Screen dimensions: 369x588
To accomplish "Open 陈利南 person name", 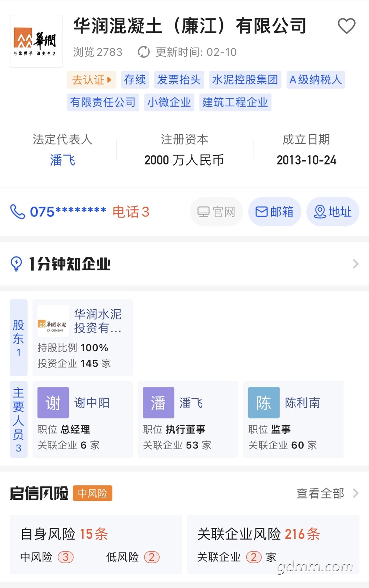I will [x=303, y=403].
